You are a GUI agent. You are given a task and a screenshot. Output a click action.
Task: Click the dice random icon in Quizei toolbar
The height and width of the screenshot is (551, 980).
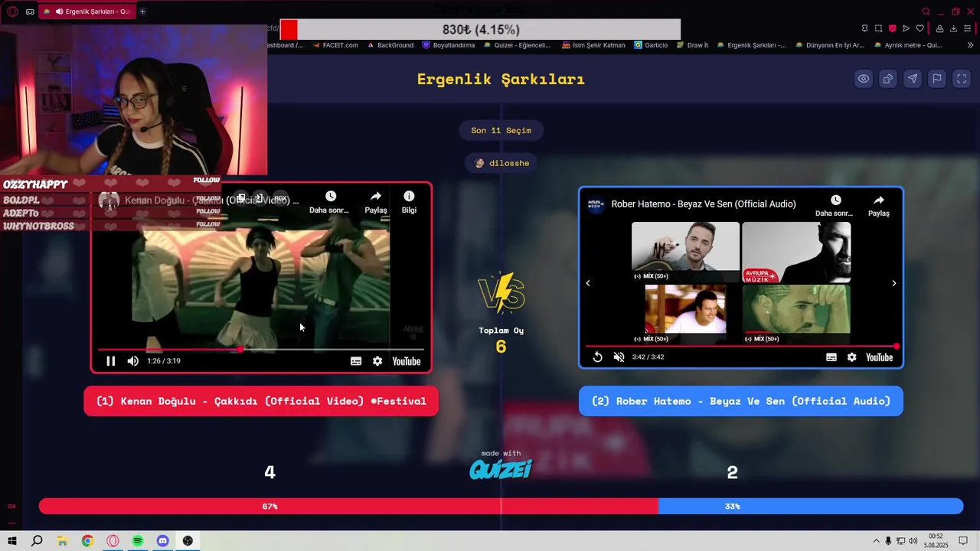(x=888, y=79)
